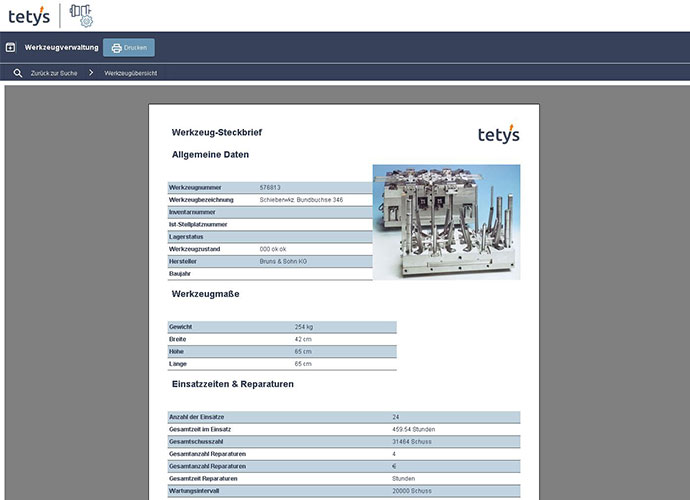The width and height of the screenshot is (690, 500).
Task: Select the Werkzeugnummer label
Action: (195, 188)
